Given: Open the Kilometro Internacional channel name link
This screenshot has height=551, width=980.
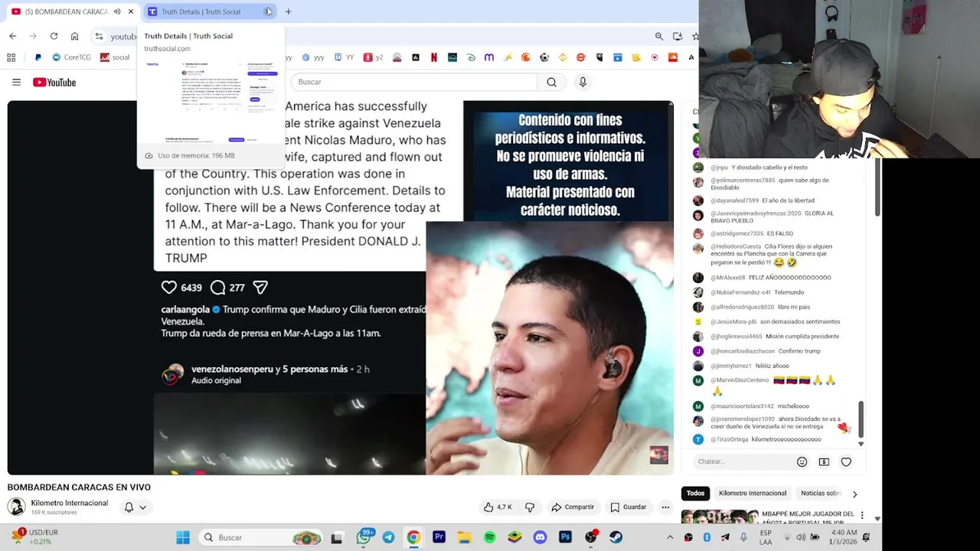Looking at the screenshot, I should pos(69,503).
